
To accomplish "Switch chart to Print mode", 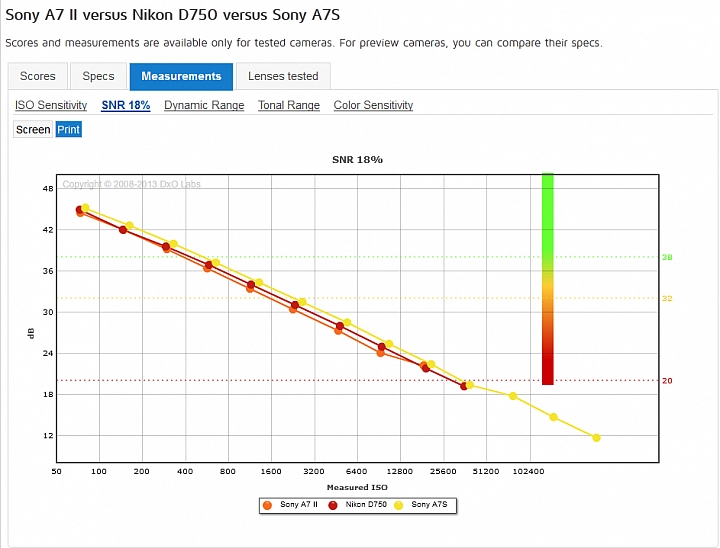I will pyautogui.click(x=68, y=130).
